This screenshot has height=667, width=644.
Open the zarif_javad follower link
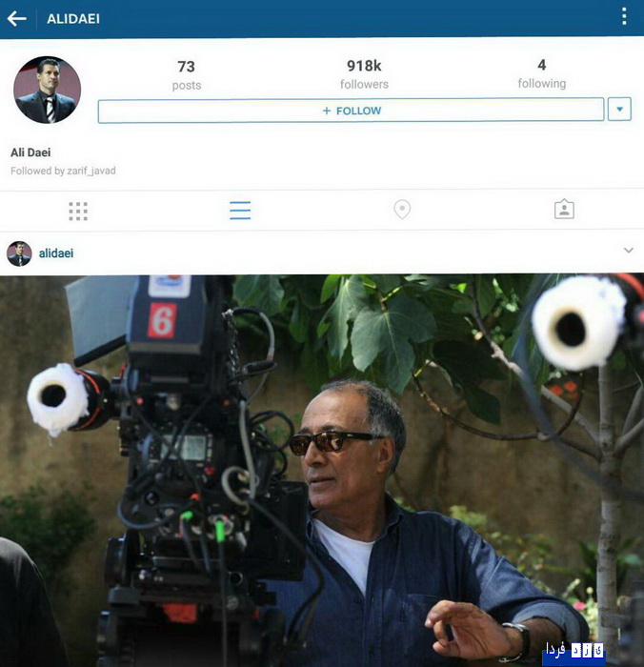click(91, 172)
